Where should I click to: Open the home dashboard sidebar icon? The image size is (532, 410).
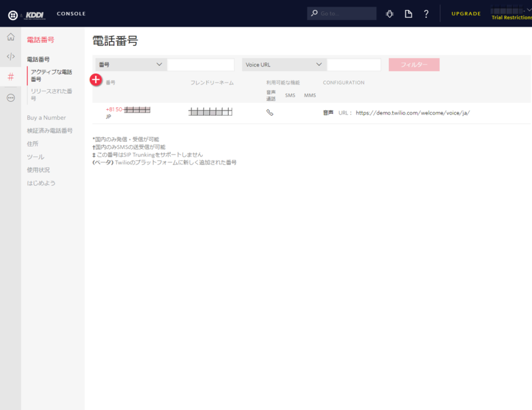pos(11,37)
